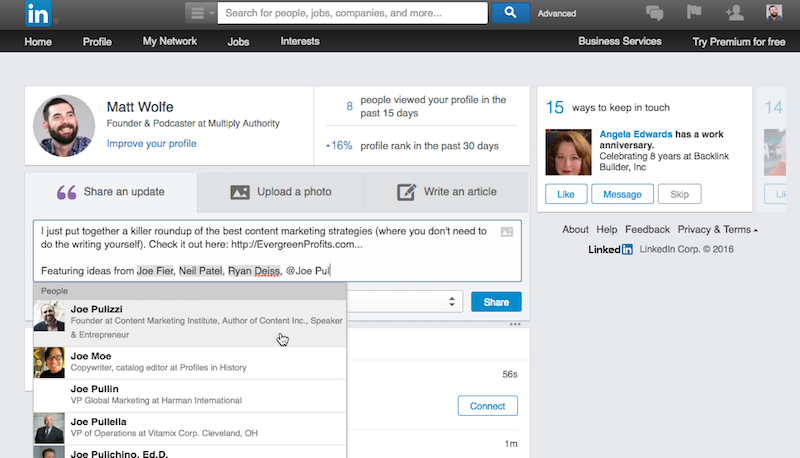The width and height of the screenshot is (800, 458).
Task: Click Matt Wolfe's profile photo
Action: pyautogui.click(x=64, y=125)
